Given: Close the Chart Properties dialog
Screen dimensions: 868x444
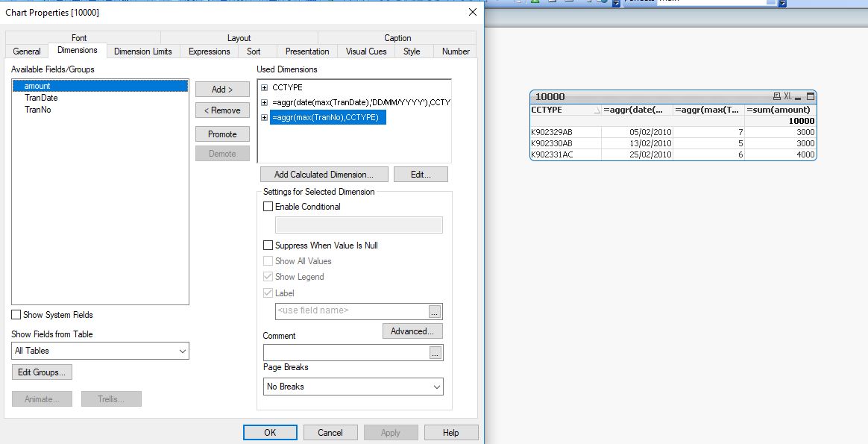Looking at the screenshot, I should pyautogui.click(x=472, y=12).
